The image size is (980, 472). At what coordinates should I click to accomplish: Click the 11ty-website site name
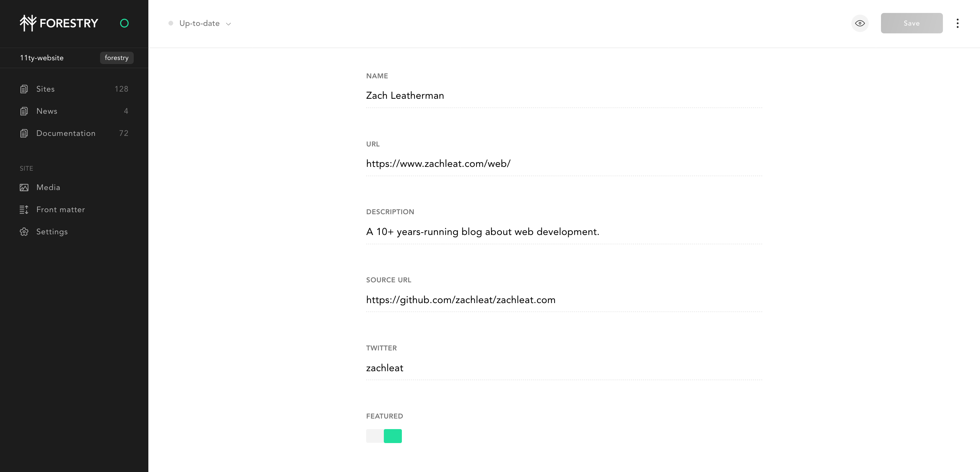coord(42,58)
